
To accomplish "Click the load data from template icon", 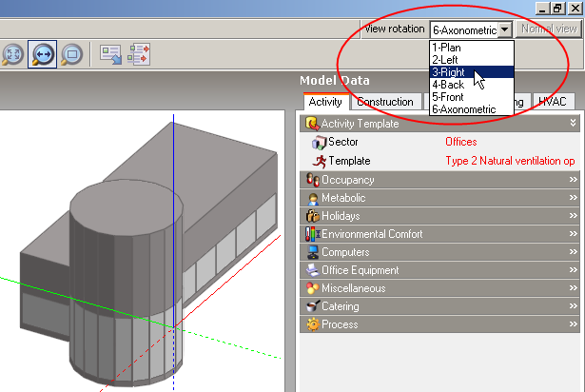I will tap(110, 53).
